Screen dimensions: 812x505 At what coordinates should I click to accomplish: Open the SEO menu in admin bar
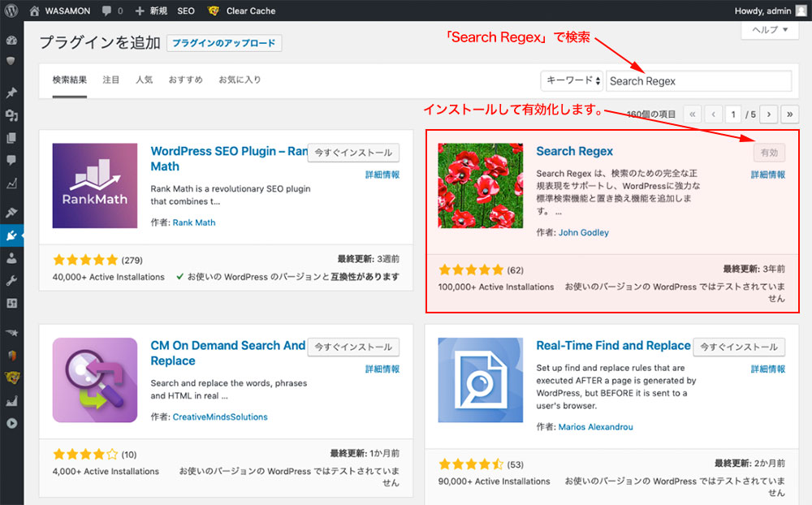click(x=186, y=11)
